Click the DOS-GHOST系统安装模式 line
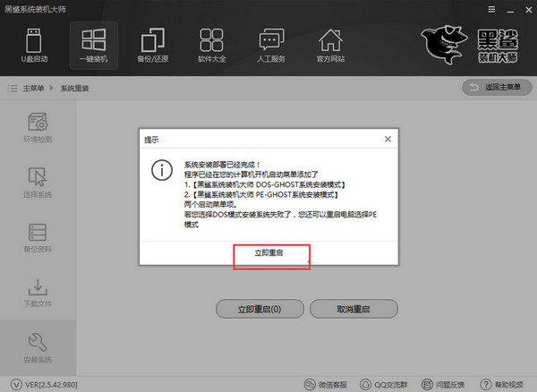This screenshot has height=392, width=537. pos(265,184)
